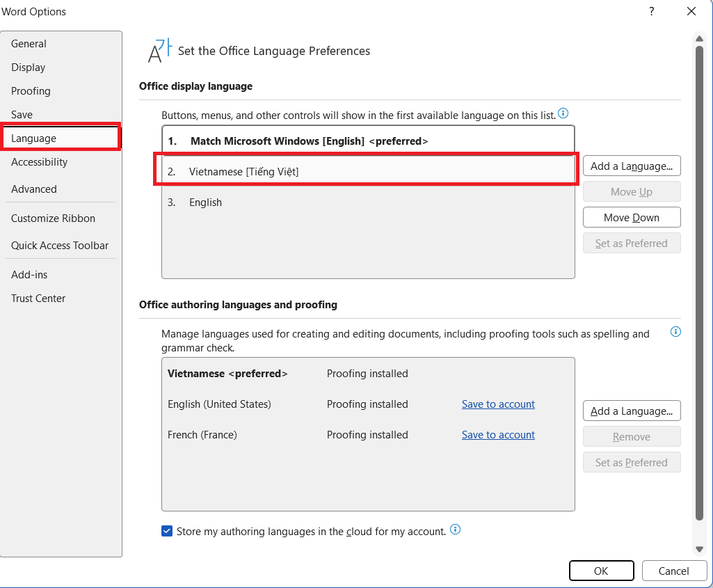Click Save to account for French (France)
Viewport: 713px width, 588px height.
click(x=498, y=435)
